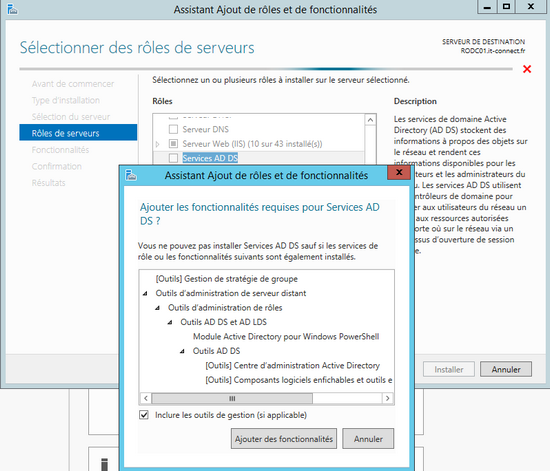This screenshot has height=471, width=550.
Task: Maximize the main wizard window
Action: (507, 7)
